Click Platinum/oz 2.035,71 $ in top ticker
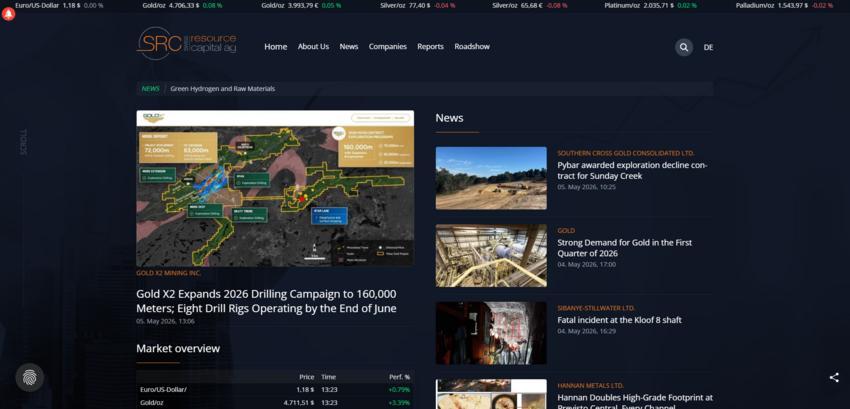The height and width of the screenshot is (409, 850). pyautogui.click(x=651, y=5)
